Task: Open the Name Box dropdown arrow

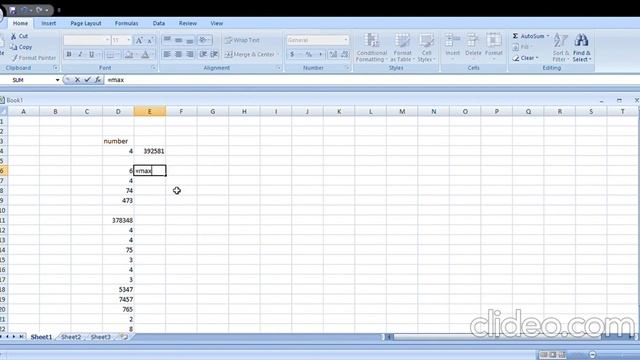Action: (x=57, y=80)
